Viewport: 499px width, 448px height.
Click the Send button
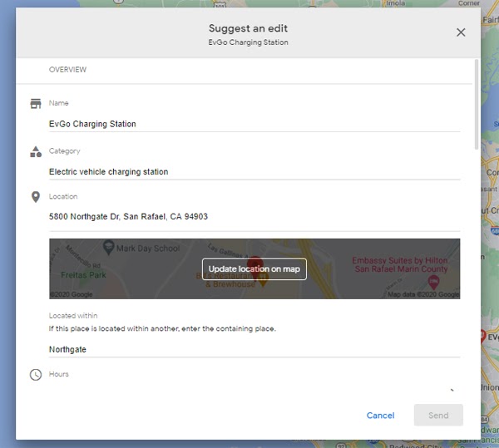click(438, 416)
